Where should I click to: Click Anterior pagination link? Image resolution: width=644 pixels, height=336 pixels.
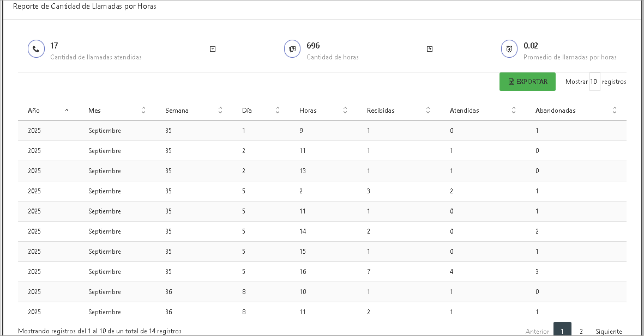click(537, 331)
